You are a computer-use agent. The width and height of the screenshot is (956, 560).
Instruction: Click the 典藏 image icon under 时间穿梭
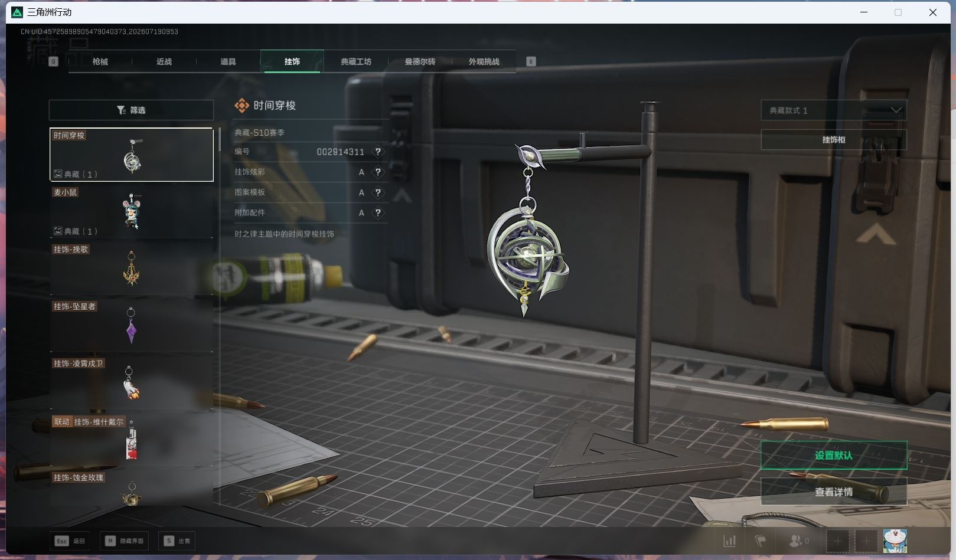tap(58, 174)
